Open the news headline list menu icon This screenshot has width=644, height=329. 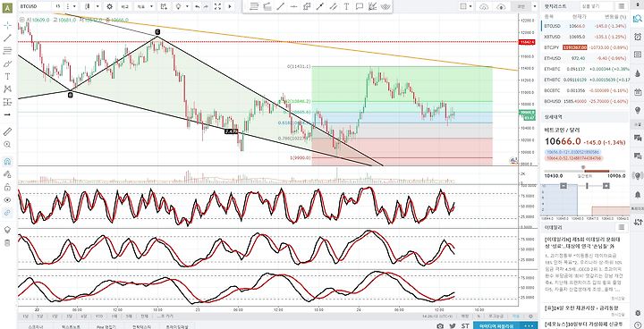pyautogui.click(x=621, y=227)
